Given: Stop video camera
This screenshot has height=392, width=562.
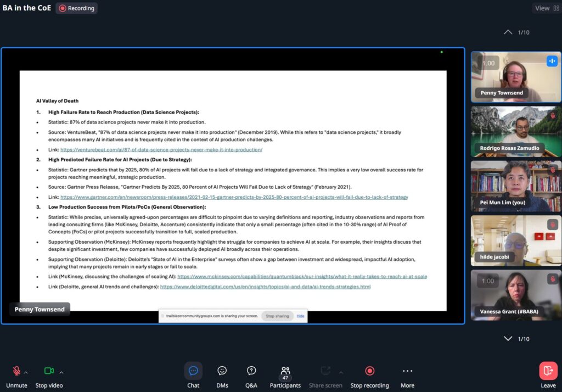Looking at the screenshot, I should pyautogui.click(x=49, y=376).
